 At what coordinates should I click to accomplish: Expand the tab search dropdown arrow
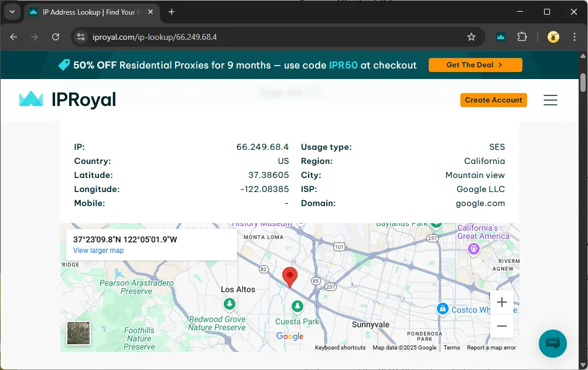pyautogui.click(x=12, y=12)
